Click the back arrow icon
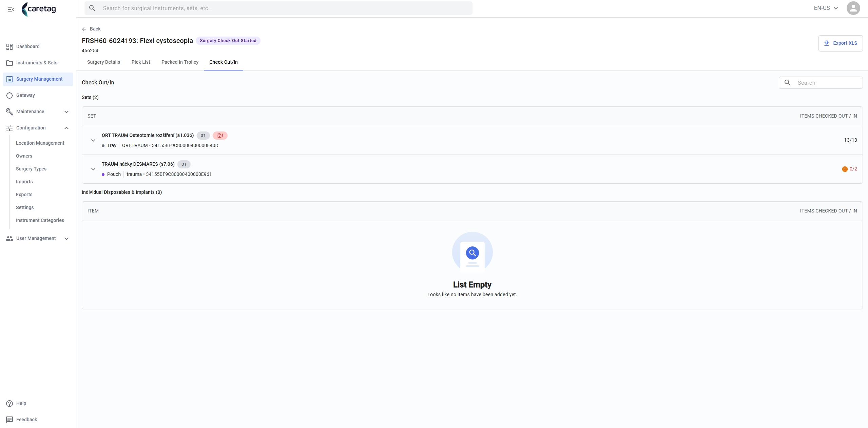This screenshot has width=868, height=428. click(84, 29)
